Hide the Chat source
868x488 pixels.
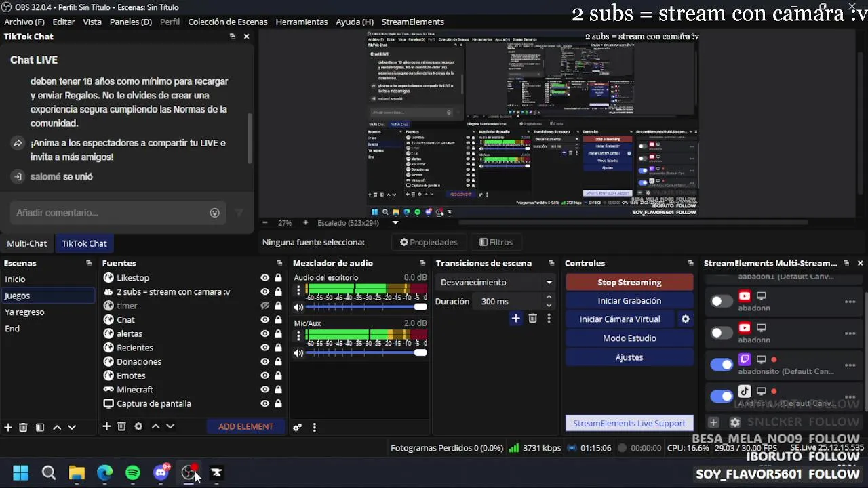pyautogui.click(x=265, y=320)
